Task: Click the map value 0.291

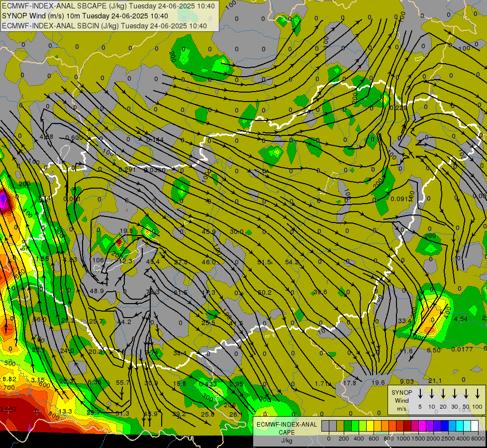Action: pyautogui.click(x=127, y=170)
